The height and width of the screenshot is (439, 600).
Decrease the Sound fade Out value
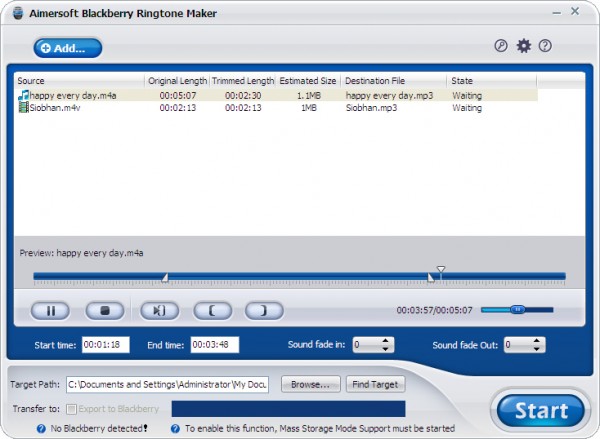538,349
